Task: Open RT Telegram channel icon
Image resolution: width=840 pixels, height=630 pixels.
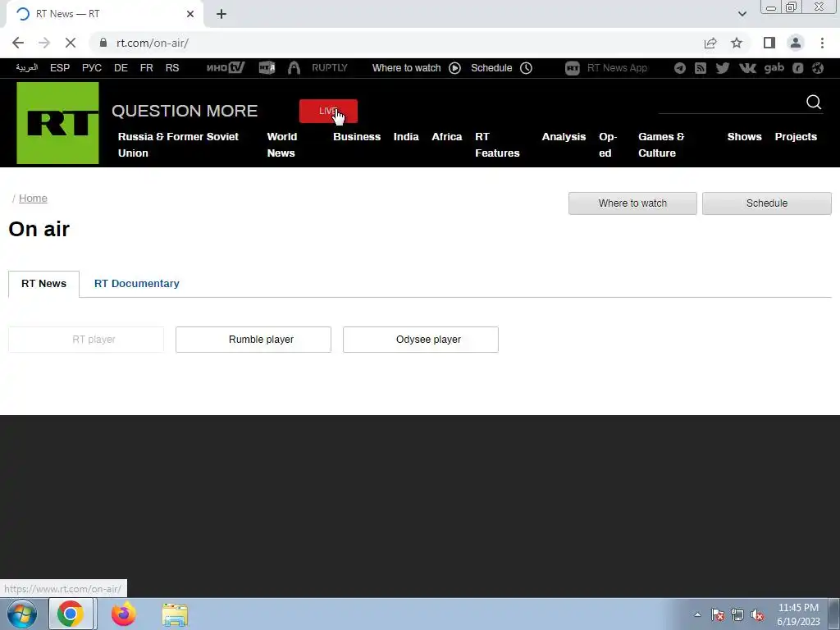Action: point(680,68)
